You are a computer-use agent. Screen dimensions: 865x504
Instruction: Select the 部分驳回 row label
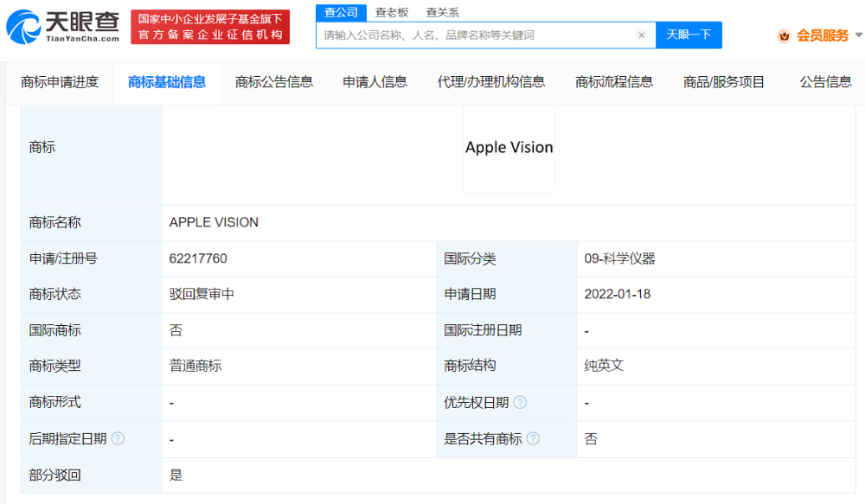[54, 475]
